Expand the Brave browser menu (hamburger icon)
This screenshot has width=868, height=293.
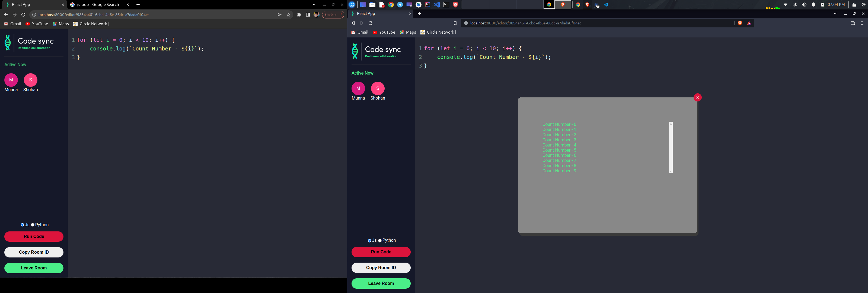pos(863,23)
